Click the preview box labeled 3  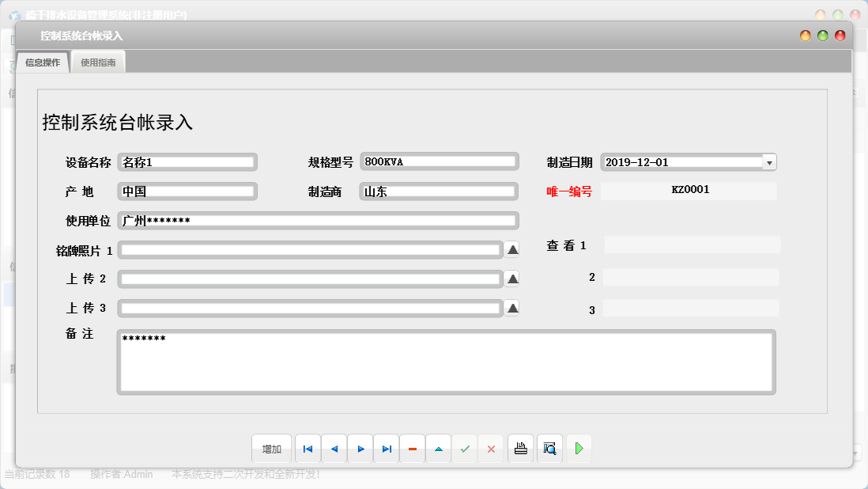tap(691, 308)
